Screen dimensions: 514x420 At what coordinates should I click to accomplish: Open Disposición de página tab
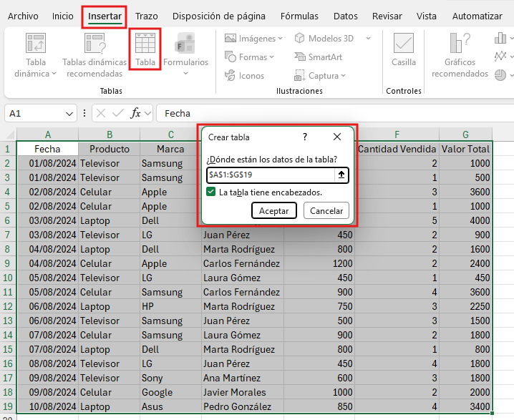click(x=219, y=16)
